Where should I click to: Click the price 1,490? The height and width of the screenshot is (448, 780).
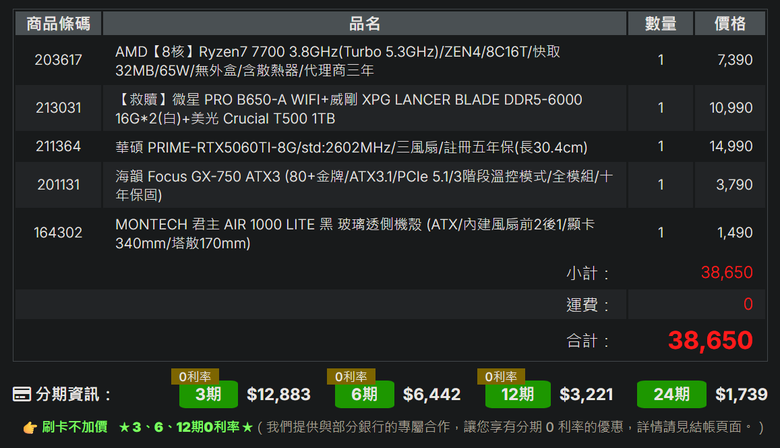[x=735, y=233]
